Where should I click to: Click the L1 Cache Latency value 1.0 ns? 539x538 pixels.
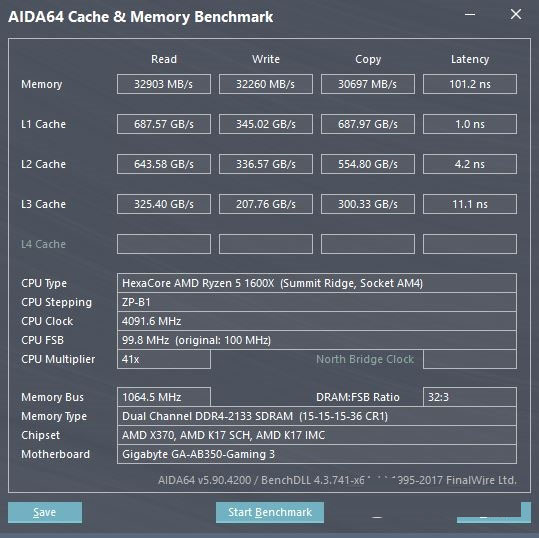(470, 124)
